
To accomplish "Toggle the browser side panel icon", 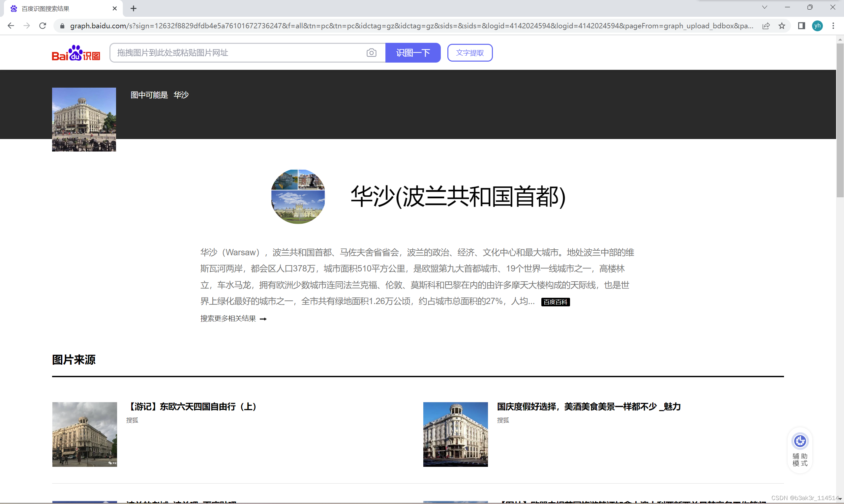I will click(801, 26).
